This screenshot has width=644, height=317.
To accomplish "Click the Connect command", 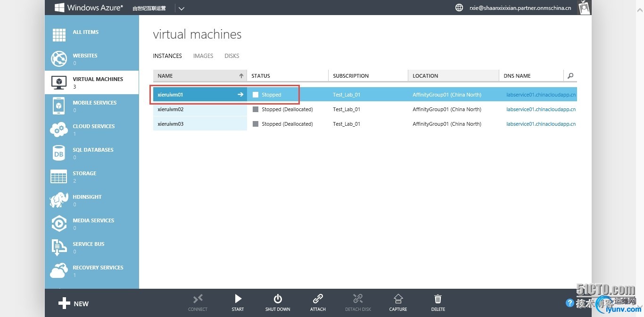I will [x=198, y=302].
